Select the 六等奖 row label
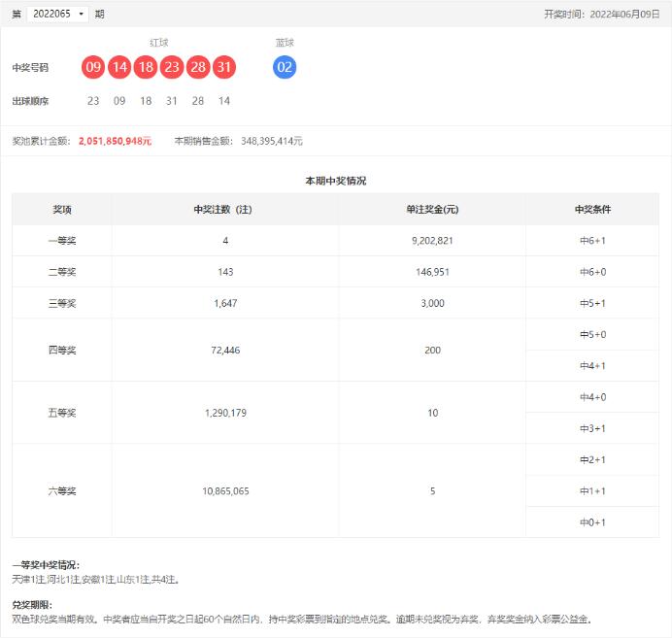 tap(62, 491)
